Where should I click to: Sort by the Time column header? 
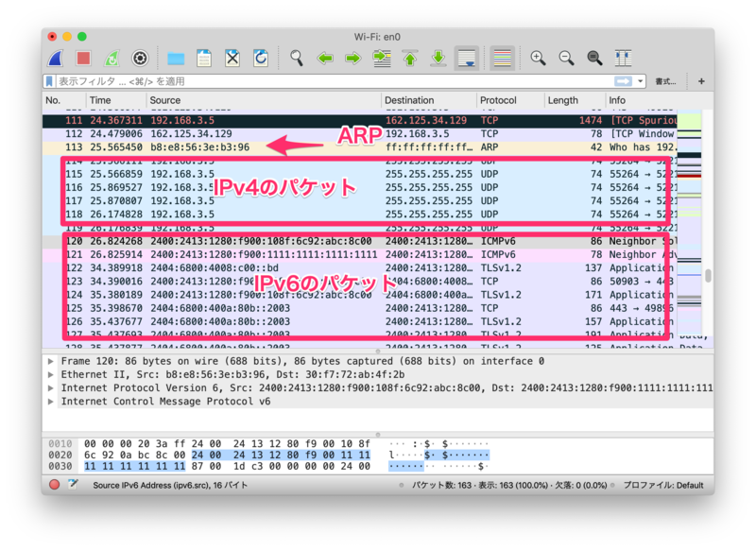(116, 100)
